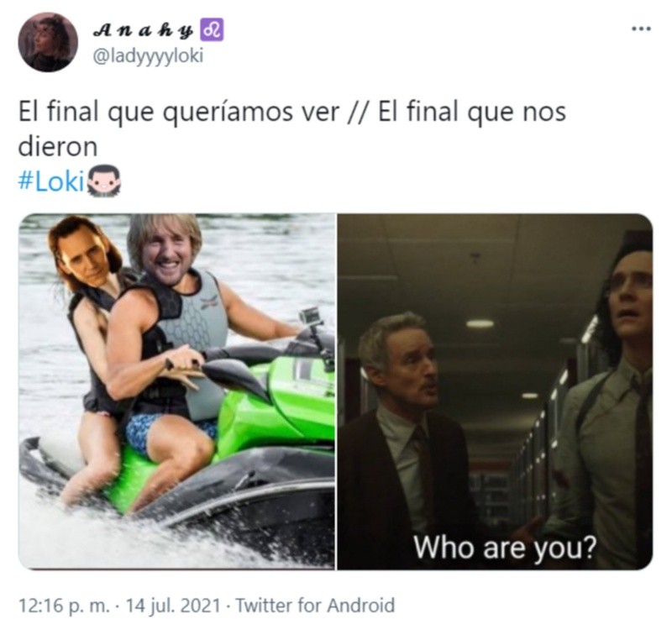
Task: Click the Twitter for Android source label
Action: pos(315,606)
